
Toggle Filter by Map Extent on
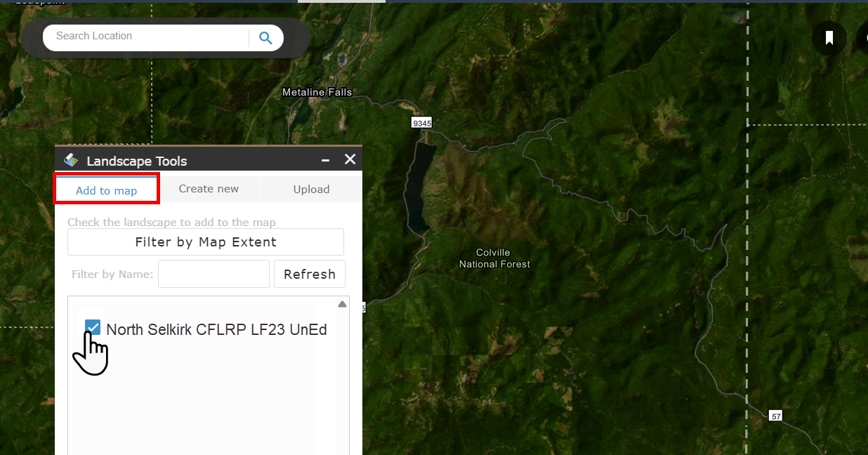(205, 242)
